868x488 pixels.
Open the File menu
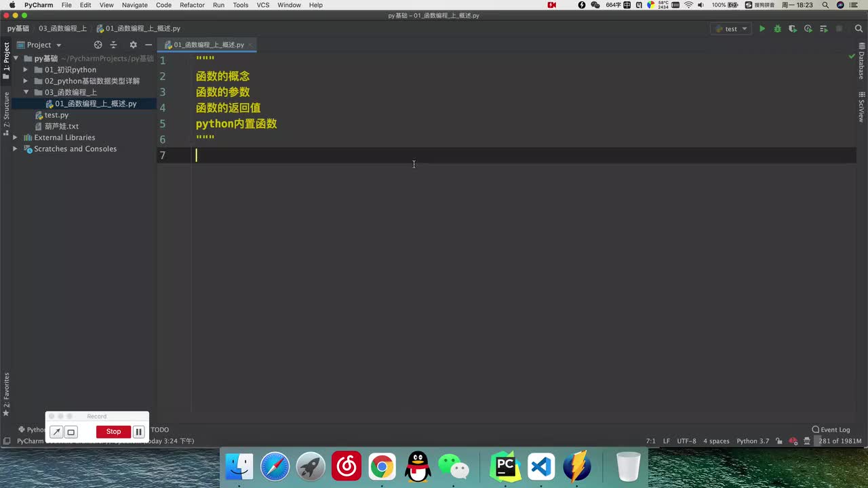pyautogui.click(x=66, y=5)
